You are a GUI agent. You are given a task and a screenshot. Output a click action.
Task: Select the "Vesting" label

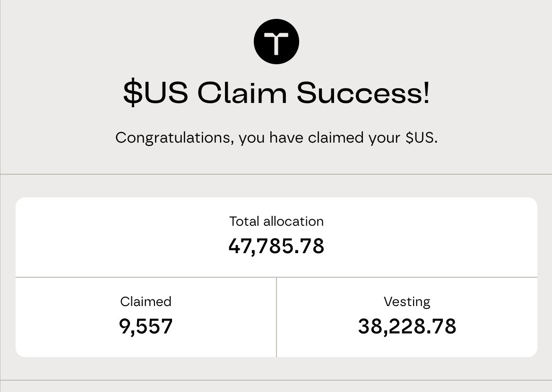tap(407, 301)
